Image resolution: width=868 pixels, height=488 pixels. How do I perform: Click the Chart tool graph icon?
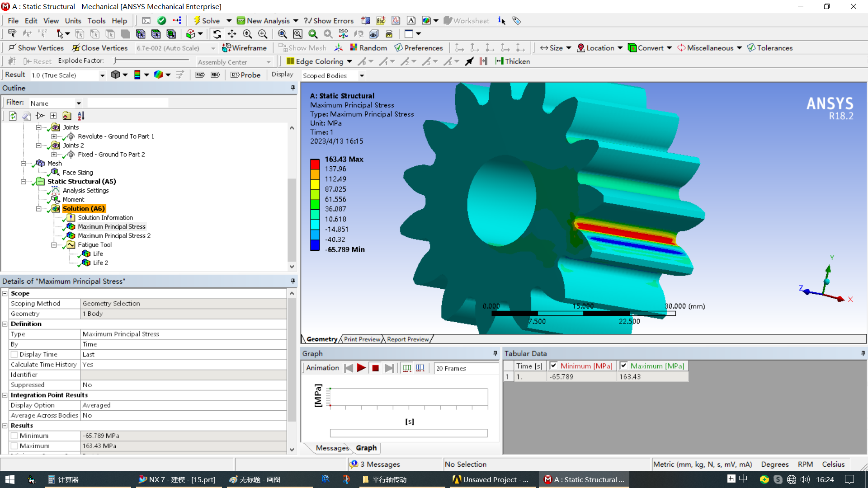[x=396, y=21]
